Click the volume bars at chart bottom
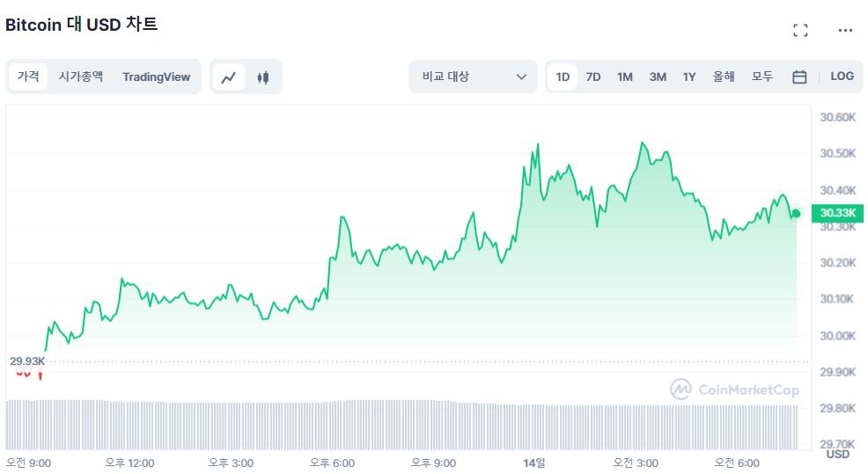 pyautogui.click(x=401, y=424)
